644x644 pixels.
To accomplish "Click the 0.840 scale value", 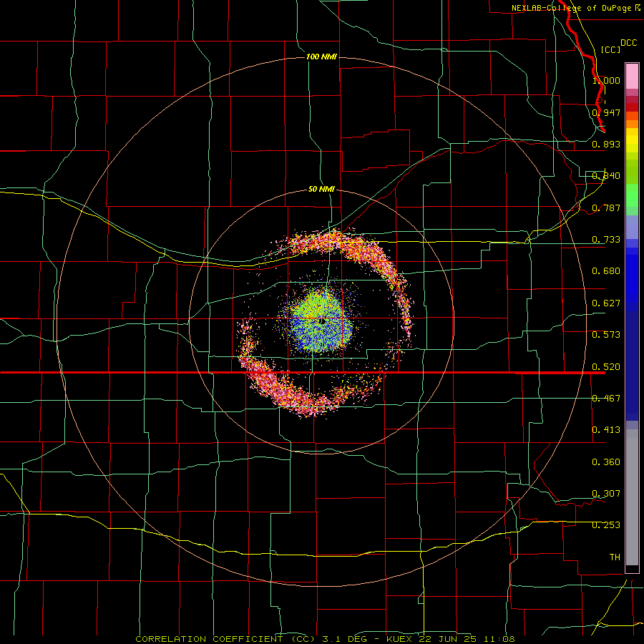I will click(x=606, y=176).
